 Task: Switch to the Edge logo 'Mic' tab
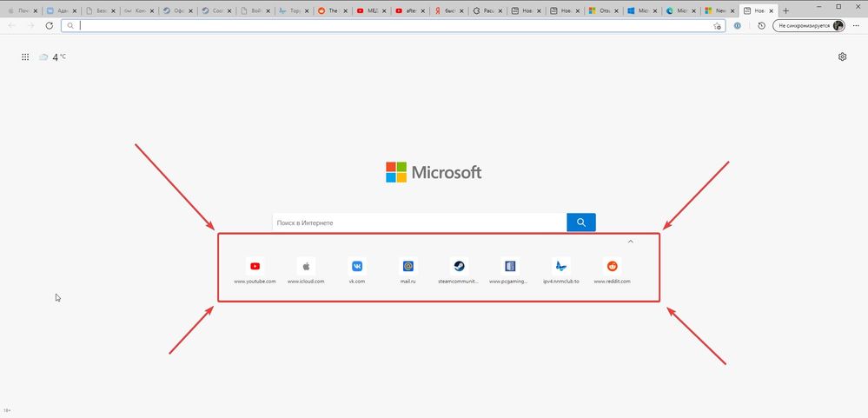tap(681, 10)
